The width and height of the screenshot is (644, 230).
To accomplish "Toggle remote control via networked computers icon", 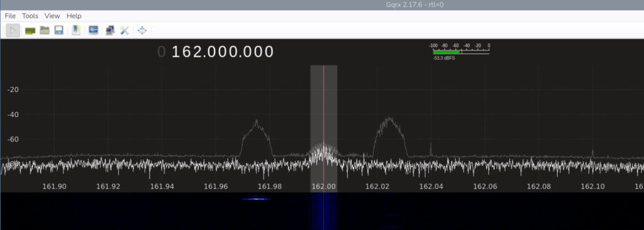I will coord(109,30).
